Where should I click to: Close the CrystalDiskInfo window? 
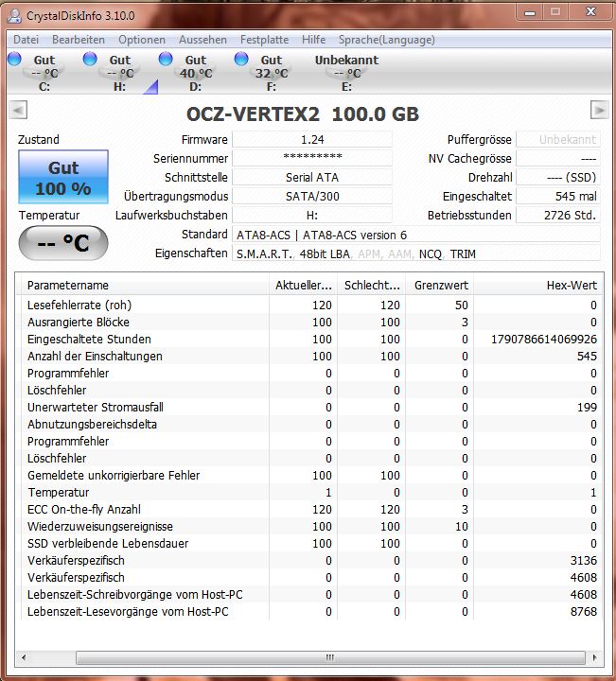pos(590,12)
